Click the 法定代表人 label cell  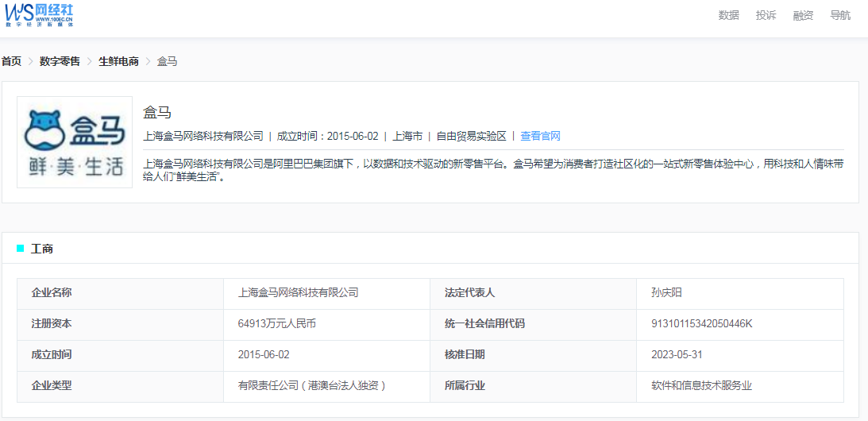(x=533, y=294)
